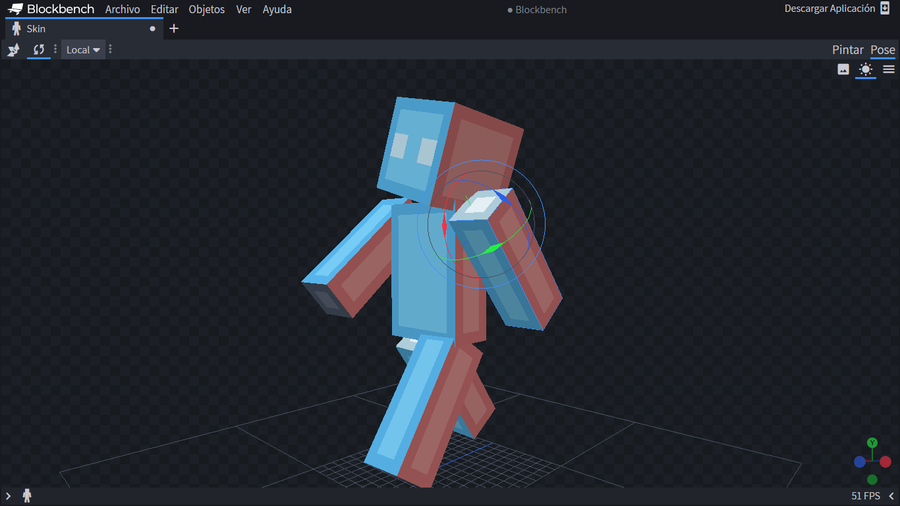Select the Rotate tool icon
Screen dimensions: 900x506
pos(38,50)
